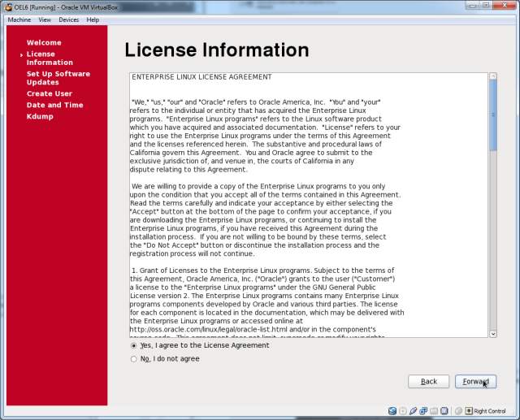Maximize the VirtualBox window
The width and height of the screenshot is (520, 420).
[x=486, y=5]
